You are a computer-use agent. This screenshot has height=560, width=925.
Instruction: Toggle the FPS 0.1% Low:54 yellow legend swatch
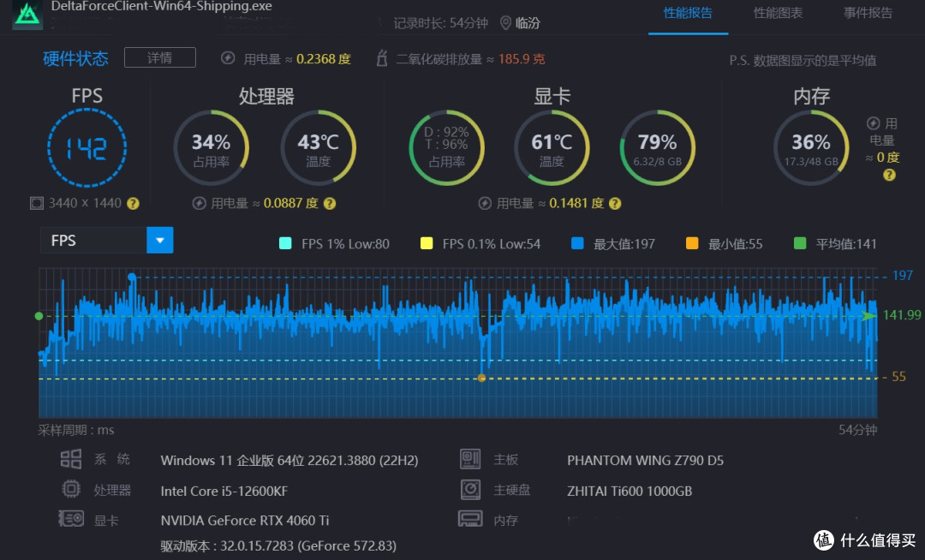426,243
